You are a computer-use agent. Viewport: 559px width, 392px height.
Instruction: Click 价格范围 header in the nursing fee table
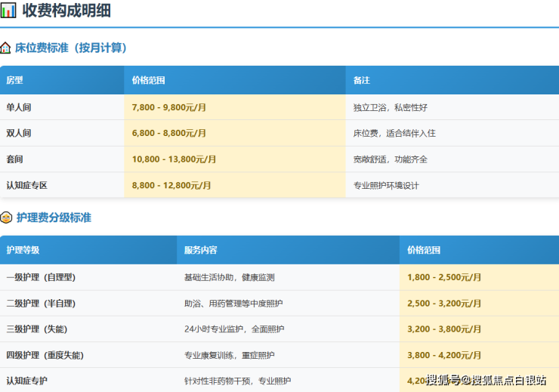coord(424,250)
